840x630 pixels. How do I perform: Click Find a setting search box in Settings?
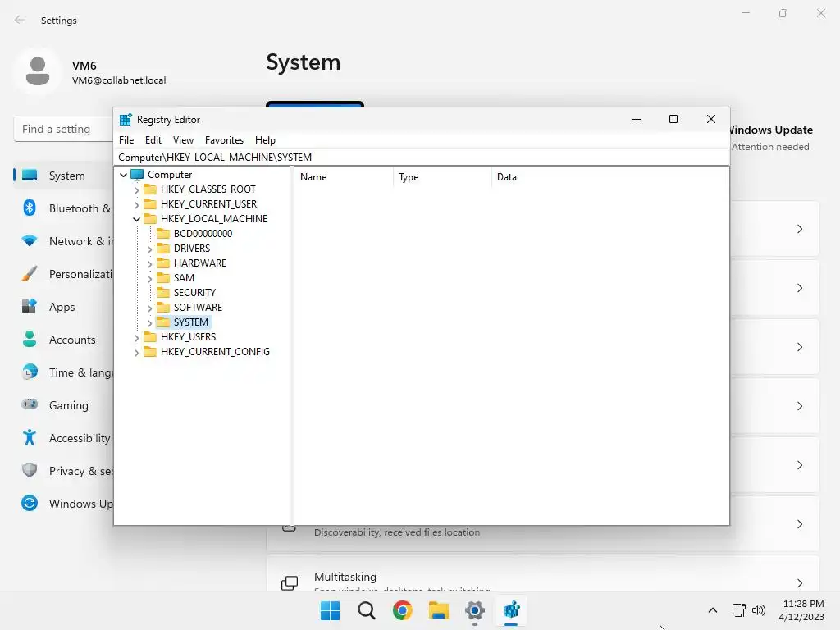tap(63, 129)
